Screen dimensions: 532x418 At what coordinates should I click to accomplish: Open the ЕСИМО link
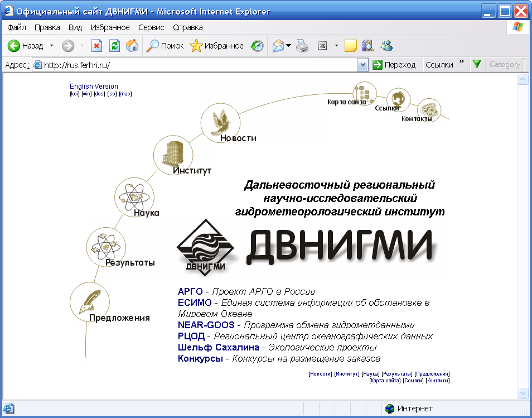195,302
